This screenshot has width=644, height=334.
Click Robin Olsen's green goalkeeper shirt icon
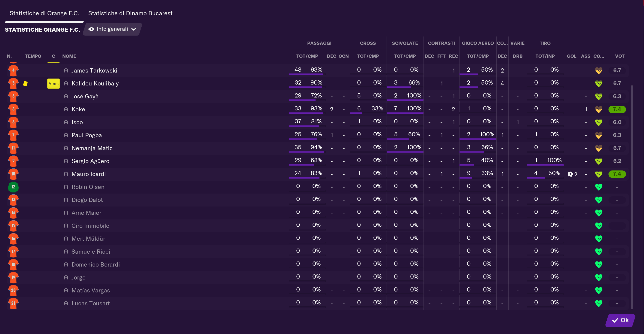tap(13, 187)
